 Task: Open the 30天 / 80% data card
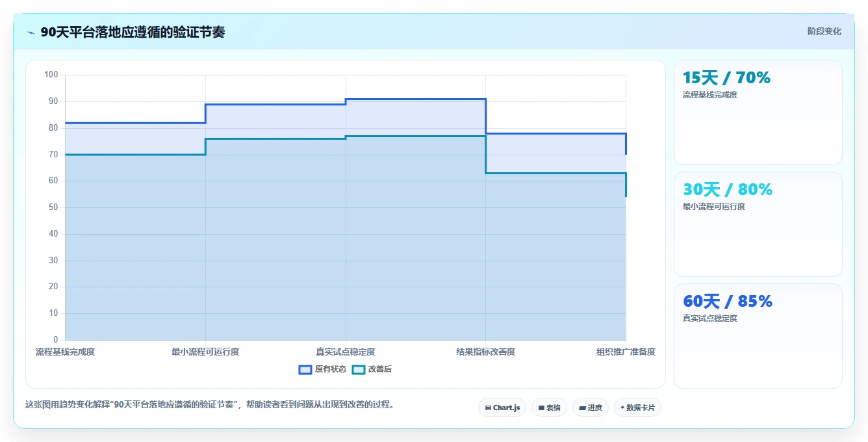pyautogui.click(x=758, y=224)
